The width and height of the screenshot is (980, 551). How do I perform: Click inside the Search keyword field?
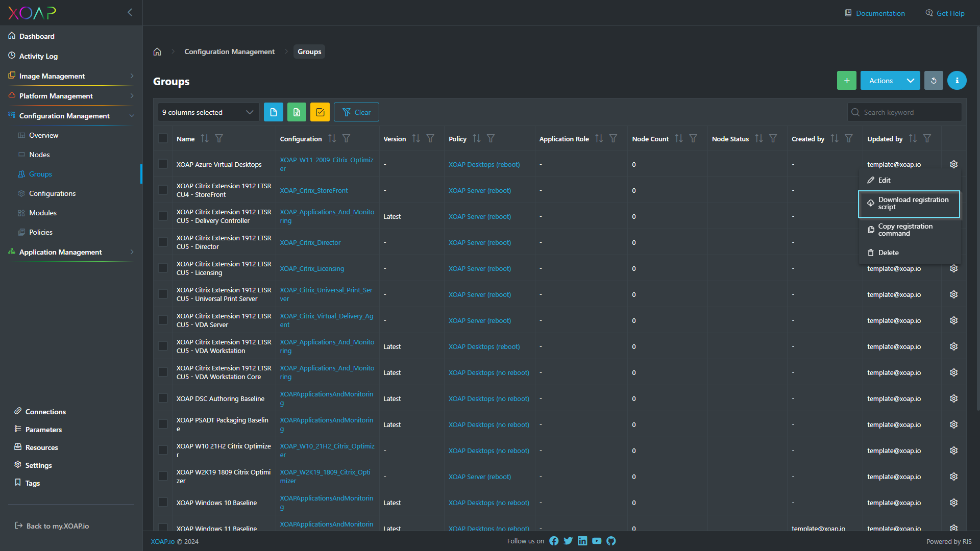(903, 112)
